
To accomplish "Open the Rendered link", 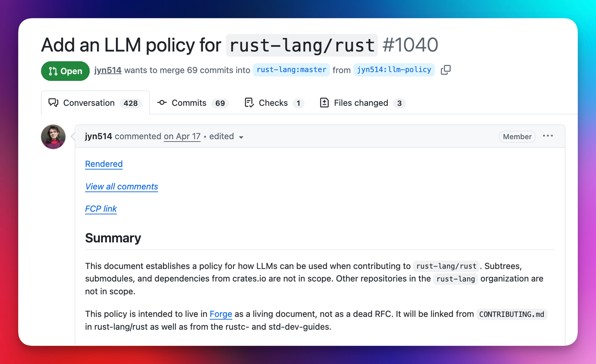I will point(104,164).
